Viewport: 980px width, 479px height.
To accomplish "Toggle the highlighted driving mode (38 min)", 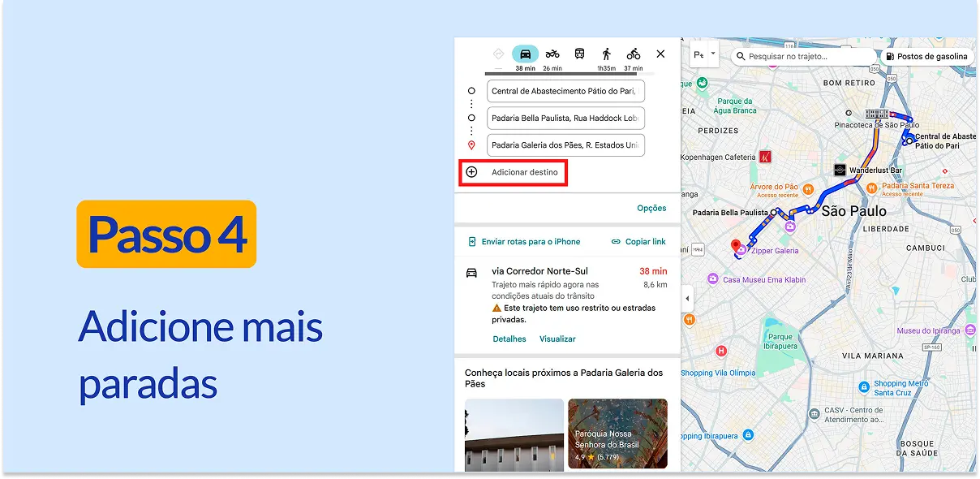I will click(x=527, y=54).
